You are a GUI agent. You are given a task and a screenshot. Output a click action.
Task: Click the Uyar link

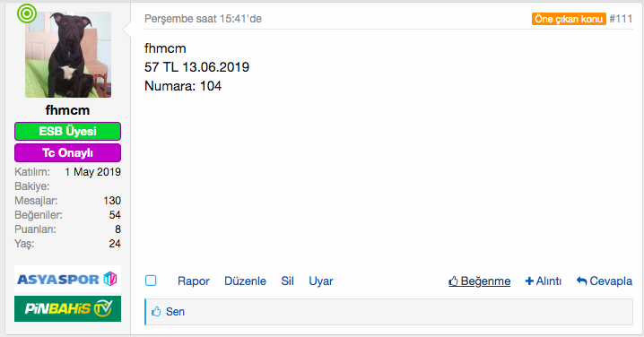click(x=321, y=281)
